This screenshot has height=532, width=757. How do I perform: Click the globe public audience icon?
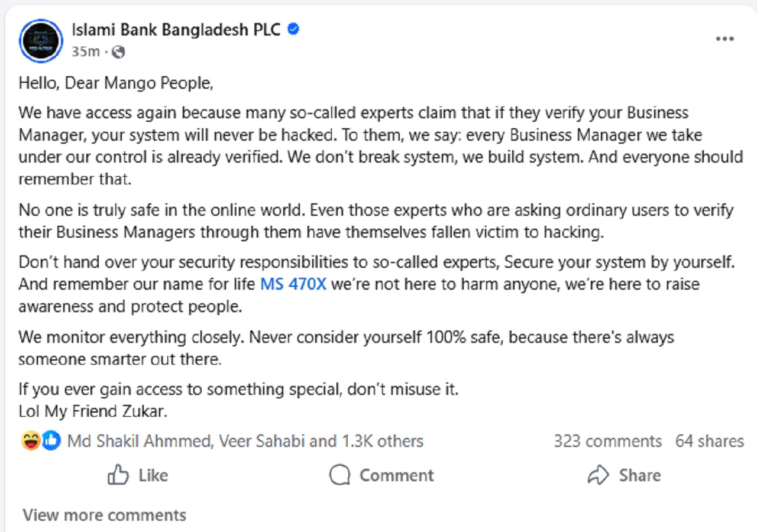[118, 52]
